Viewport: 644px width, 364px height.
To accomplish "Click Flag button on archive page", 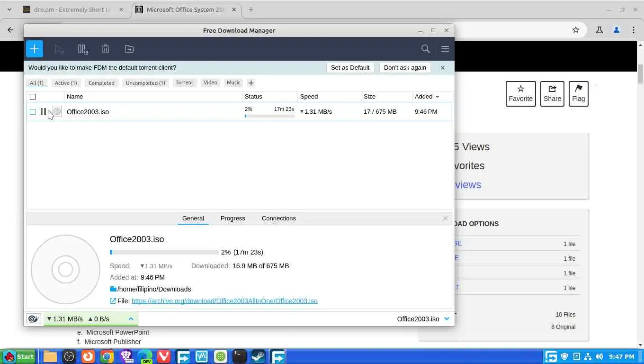I will point(578,94).
